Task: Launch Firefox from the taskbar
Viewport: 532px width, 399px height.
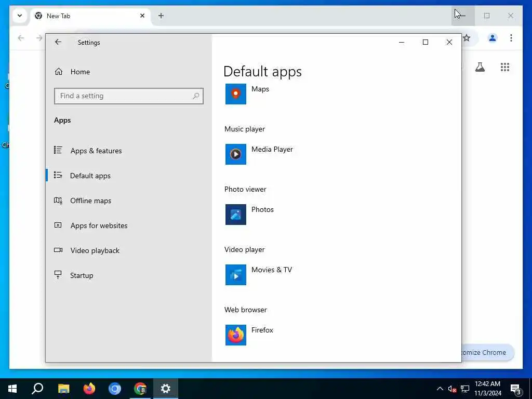Action: point(89,389)
